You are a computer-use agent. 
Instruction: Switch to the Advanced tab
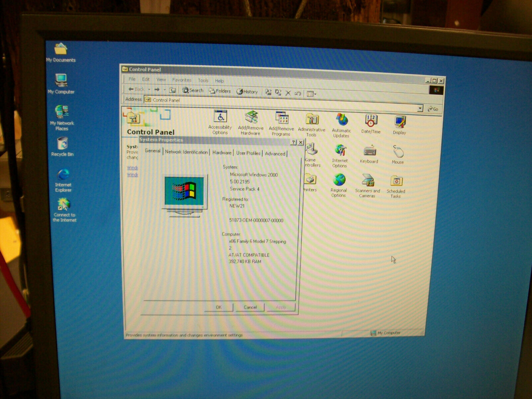(x=275, y=154)
